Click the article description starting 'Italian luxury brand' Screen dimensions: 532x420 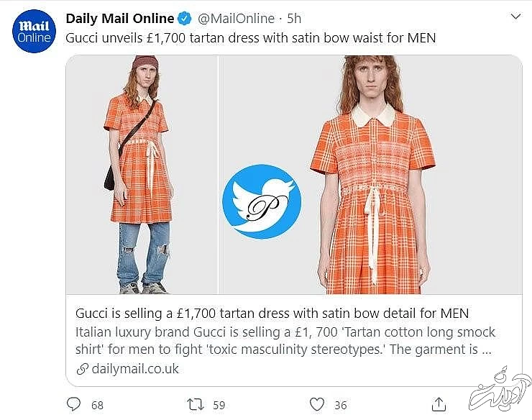click(285, 342)
